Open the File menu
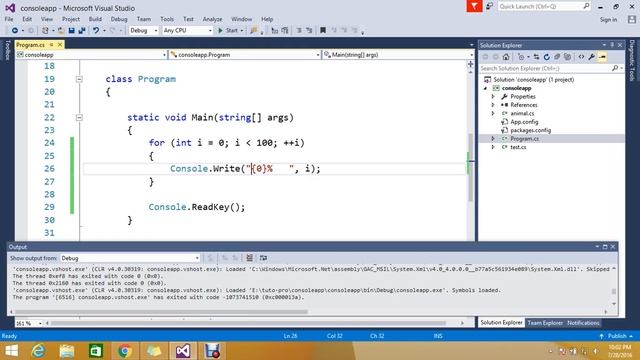Viewport: 640px width, 360px height. (x=9, y=19)
